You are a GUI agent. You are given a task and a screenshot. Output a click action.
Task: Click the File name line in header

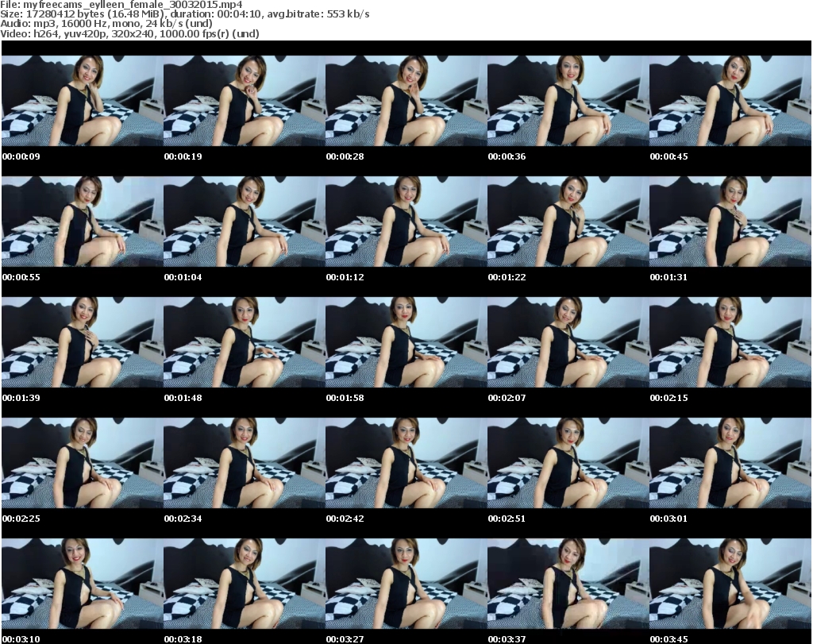click(x=121, y=5)
